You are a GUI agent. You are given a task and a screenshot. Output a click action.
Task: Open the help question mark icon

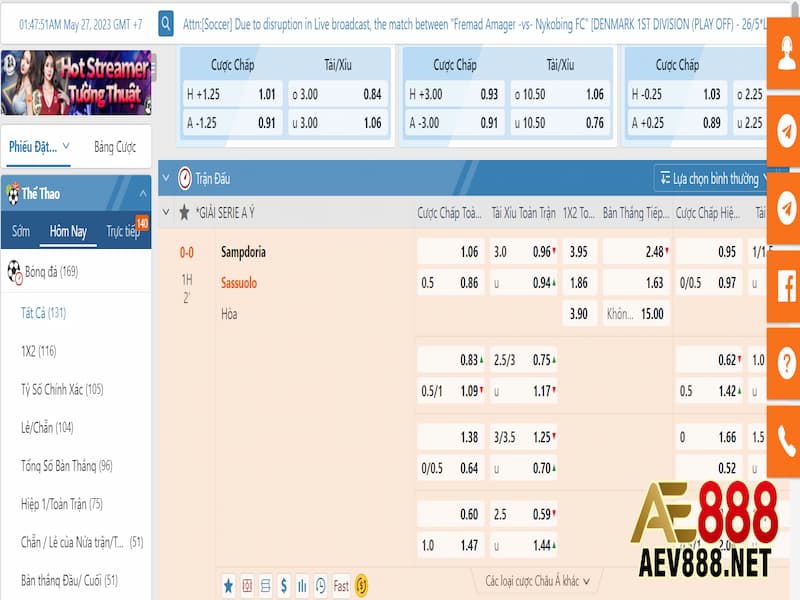click(x=784, y=360)
